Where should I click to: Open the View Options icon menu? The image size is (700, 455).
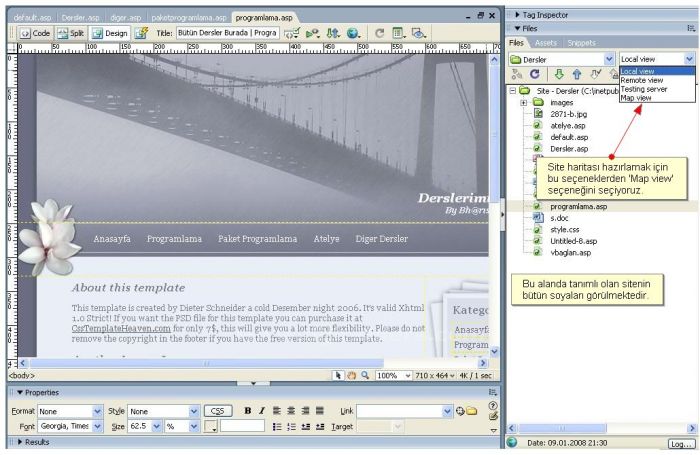click(x=399, y=33)
